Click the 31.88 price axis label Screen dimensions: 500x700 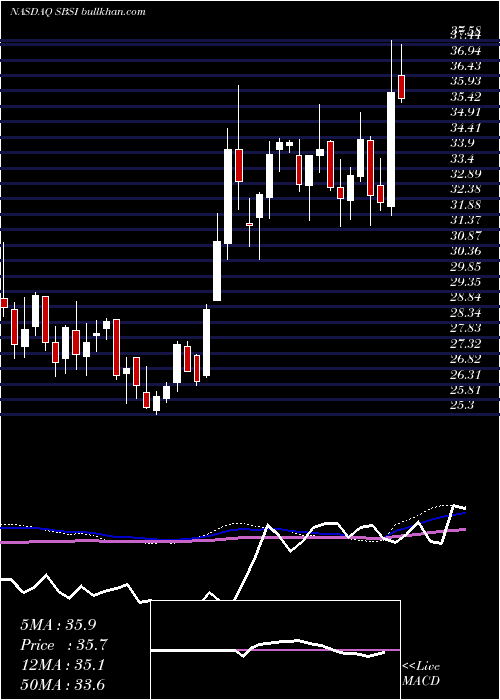(465, 204)
